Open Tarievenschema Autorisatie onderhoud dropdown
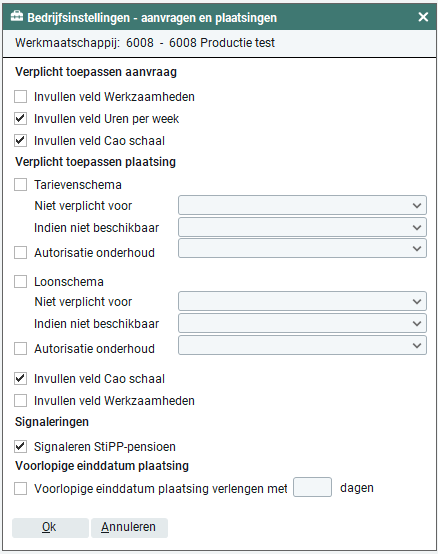 click(302, 248)
